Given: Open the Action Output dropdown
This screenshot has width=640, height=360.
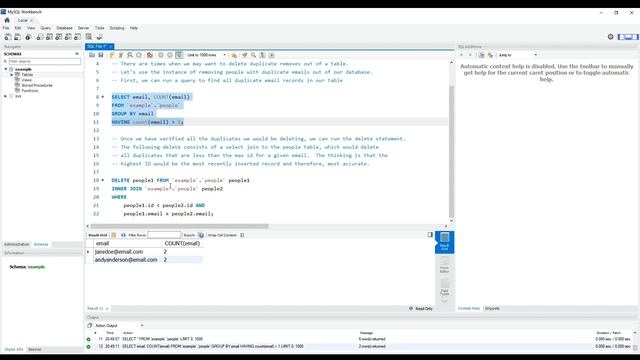Looking at the screenshot, I should [x=119, y=326].
